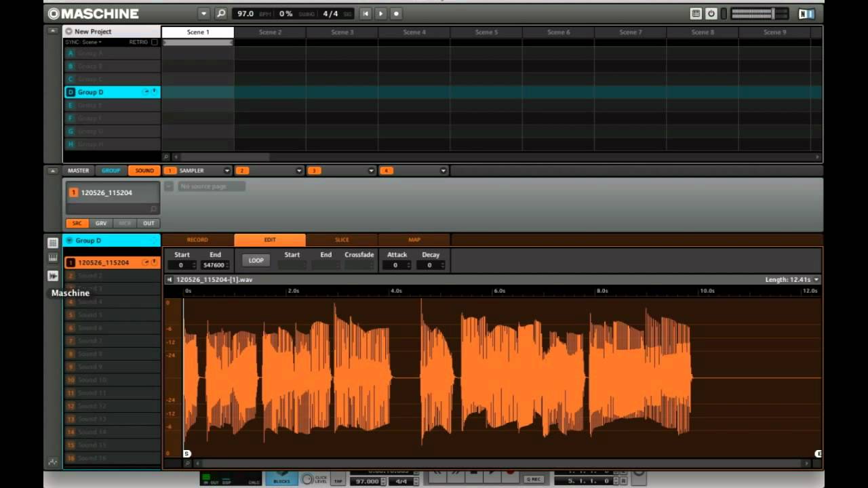Screen dimensions: 868x488
Task: Click the speaker icon beside sample filename
Action: pos(170,279)
